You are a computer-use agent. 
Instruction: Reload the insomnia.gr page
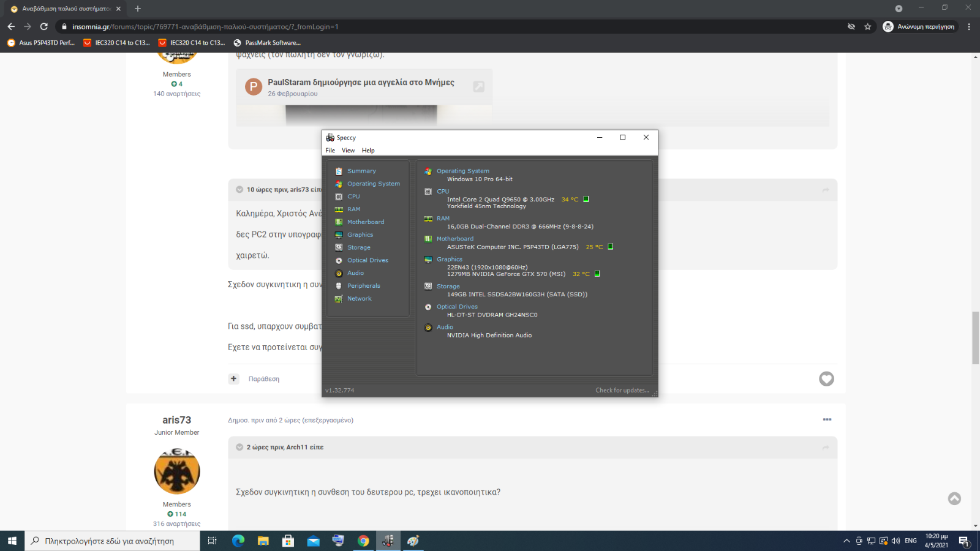[44, 26]
